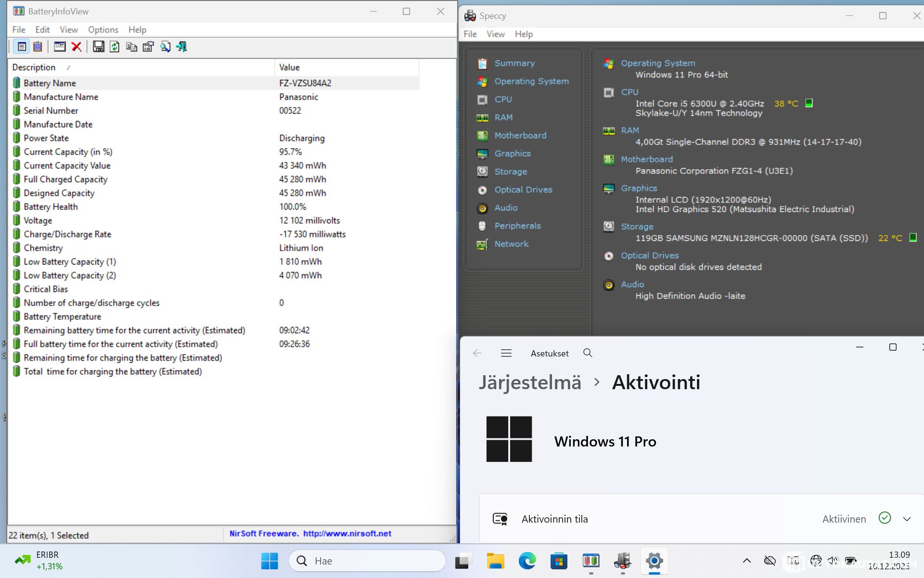924x578 pixels.
Task: Go back to Järjestelmä breadcrumb
Action: tap(529, 382)
